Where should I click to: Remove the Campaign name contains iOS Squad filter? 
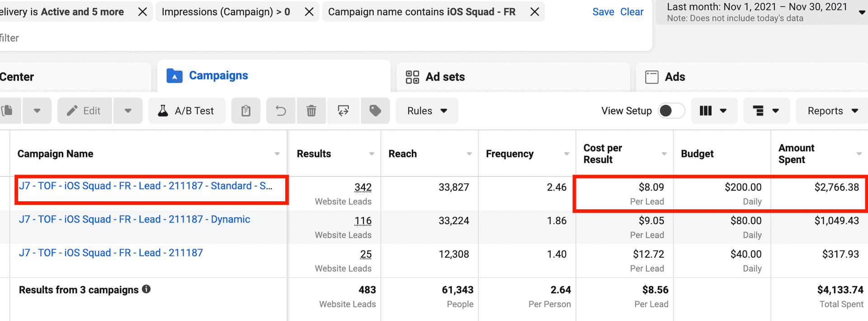[x=534, y=12]
